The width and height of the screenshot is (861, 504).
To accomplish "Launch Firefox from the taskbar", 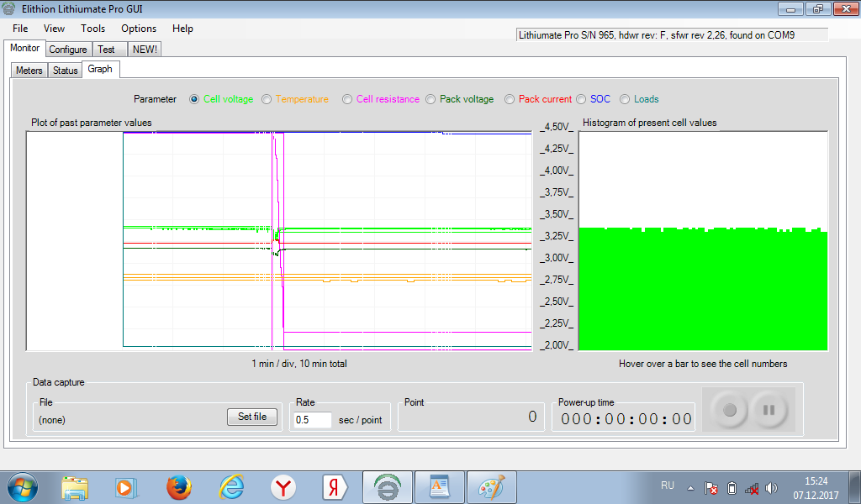I will [179, 487].
